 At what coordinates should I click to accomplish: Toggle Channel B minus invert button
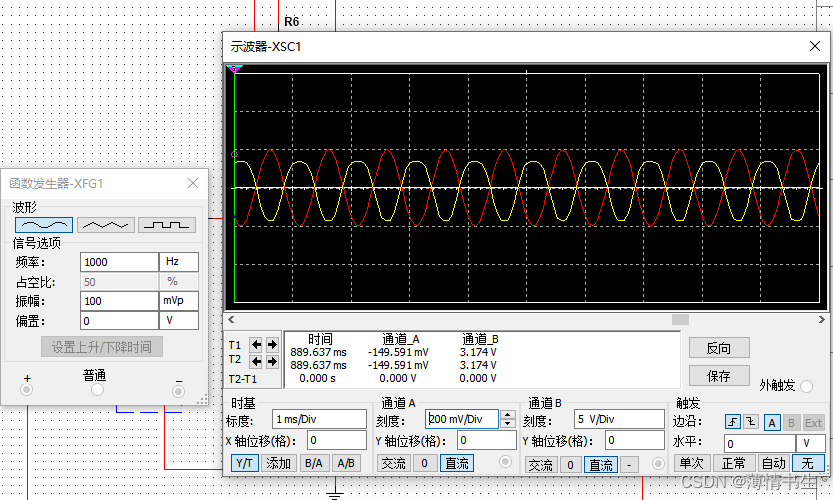[x=629, y=465]
